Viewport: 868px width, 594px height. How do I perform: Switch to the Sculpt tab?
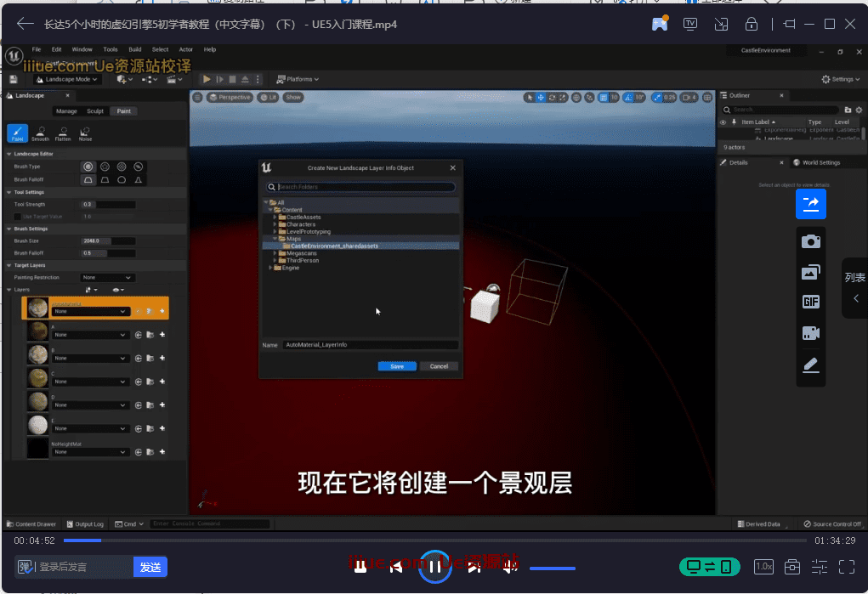(x=95, y=111)
